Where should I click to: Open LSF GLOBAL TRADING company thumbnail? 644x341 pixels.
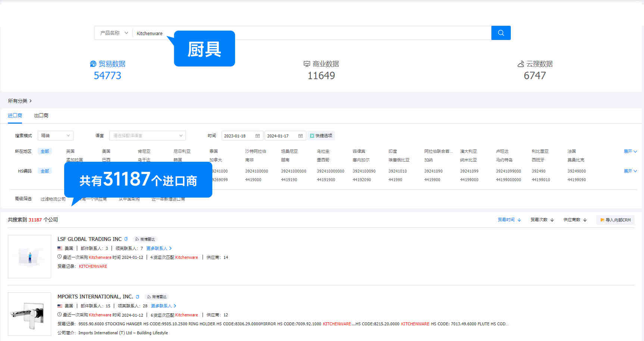click(x=29, y=257)
